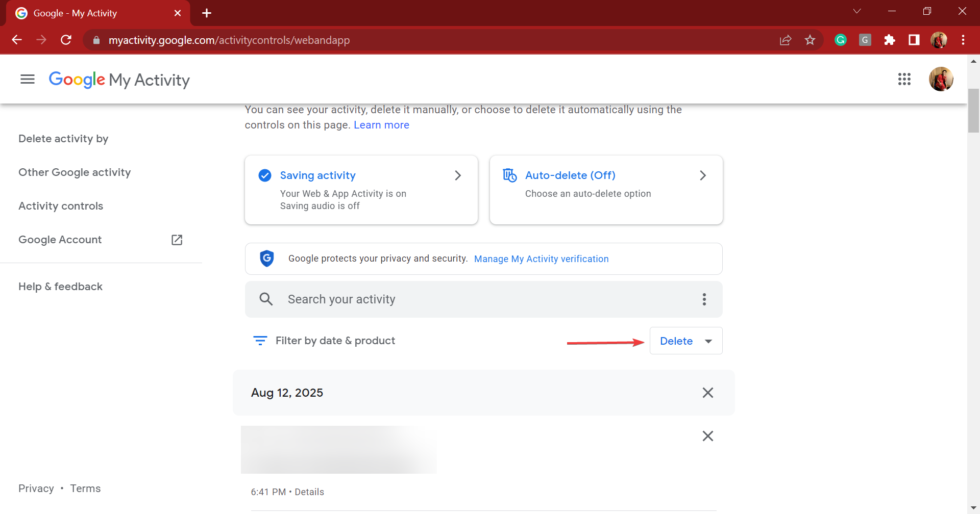This screenshot has height=514, width=980.
Task: Open more options in the search bar
Action: coord(704,299)
